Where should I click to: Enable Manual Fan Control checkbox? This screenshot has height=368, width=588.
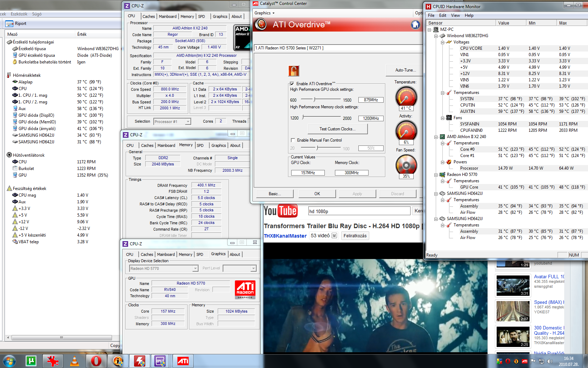(293, 140)
